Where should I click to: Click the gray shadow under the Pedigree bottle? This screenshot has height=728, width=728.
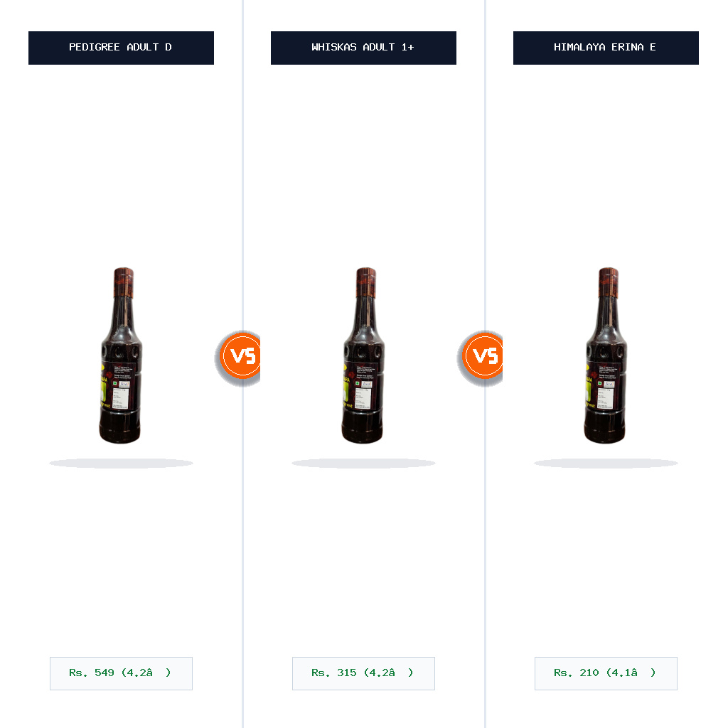tap(121, 463)
